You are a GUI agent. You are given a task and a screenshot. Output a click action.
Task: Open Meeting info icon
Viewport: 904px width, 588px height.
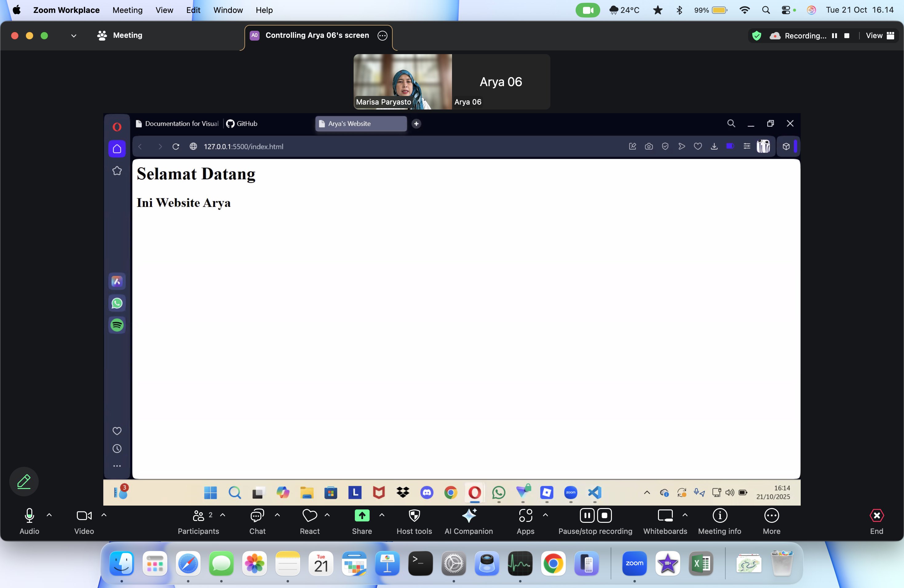click(x=720, y=515)
